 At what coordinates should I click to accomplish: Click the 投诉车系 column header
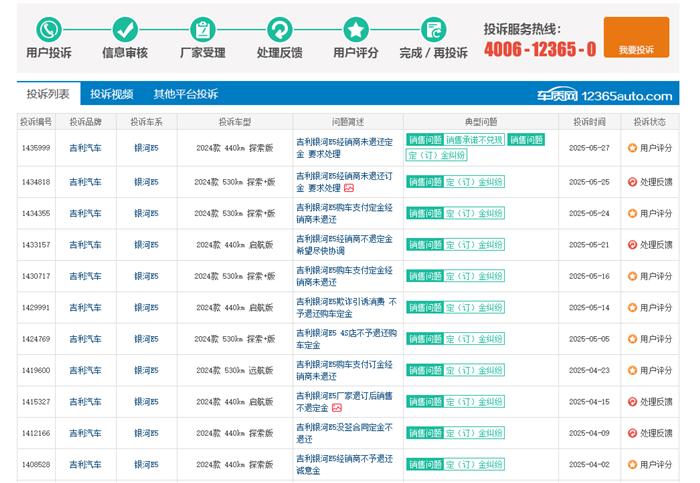(146, 121)
